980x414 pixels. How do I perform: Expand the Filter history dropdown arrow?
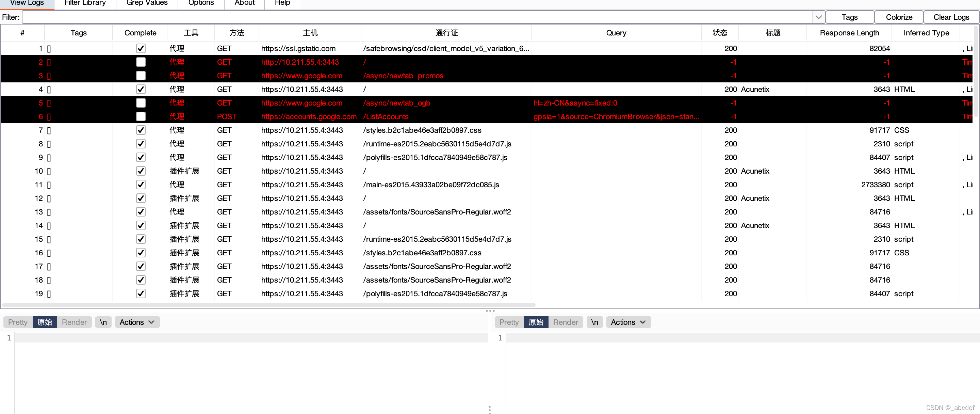point(818,17)
